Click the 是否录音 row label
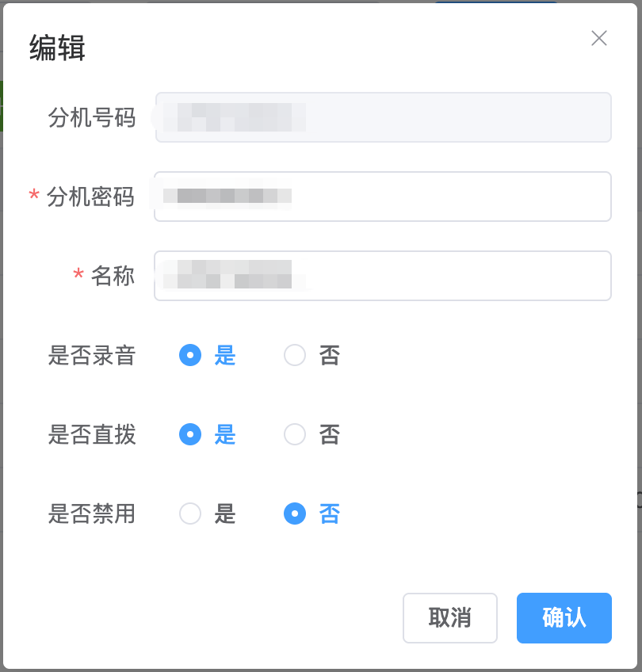The height and width of the screenshot is (672, 642). coord(91,355)
